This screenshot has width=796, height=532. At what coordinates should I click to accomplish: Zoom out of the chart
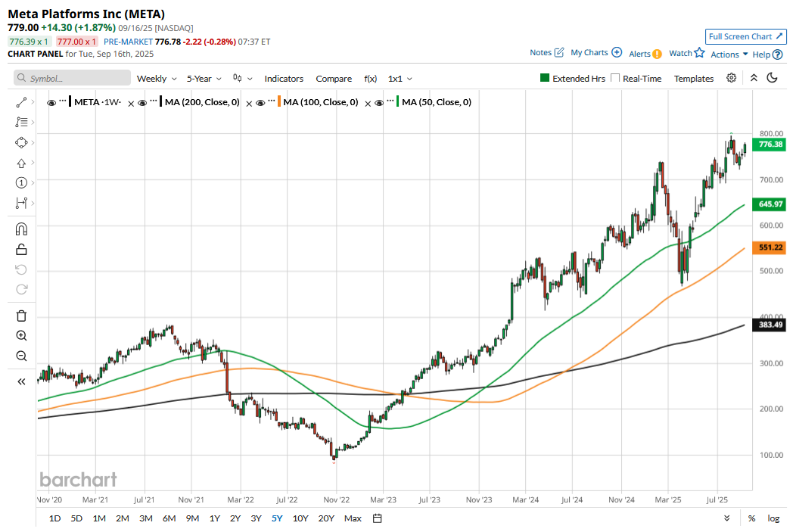[21, 356]
